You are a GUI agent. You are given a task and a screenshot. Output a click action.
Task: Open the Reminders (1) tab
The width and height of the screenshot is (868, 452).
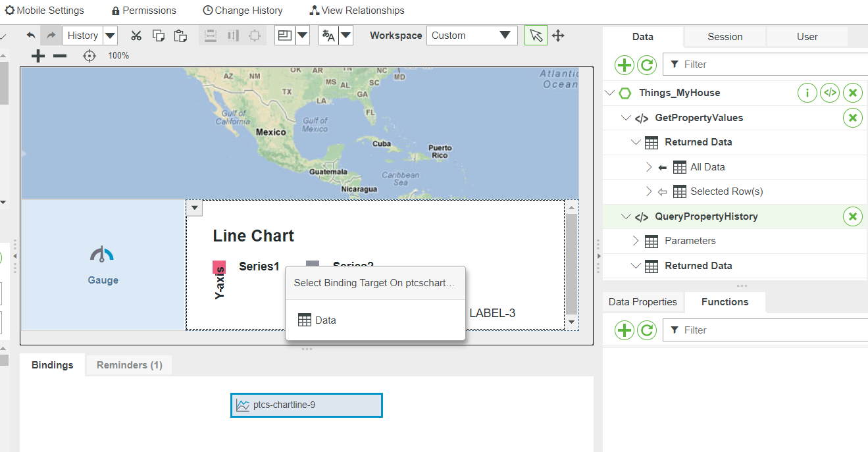coord(128,364)
